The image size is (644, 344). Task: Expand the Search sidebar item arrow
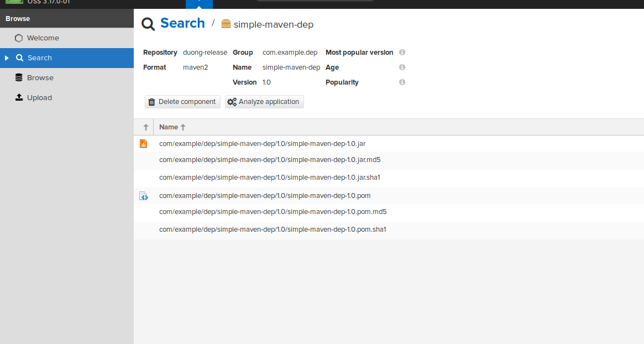(x=7, y=58)
